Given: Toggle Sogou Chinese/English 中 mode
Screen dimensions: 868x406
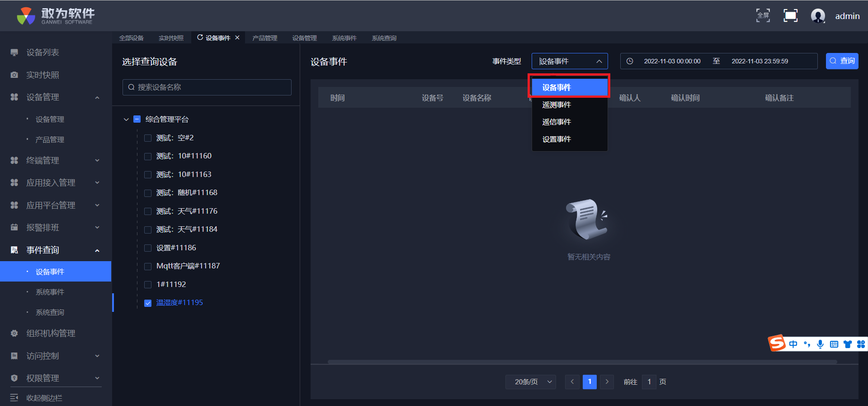Looking at the screenshot, I should [793, 344].
